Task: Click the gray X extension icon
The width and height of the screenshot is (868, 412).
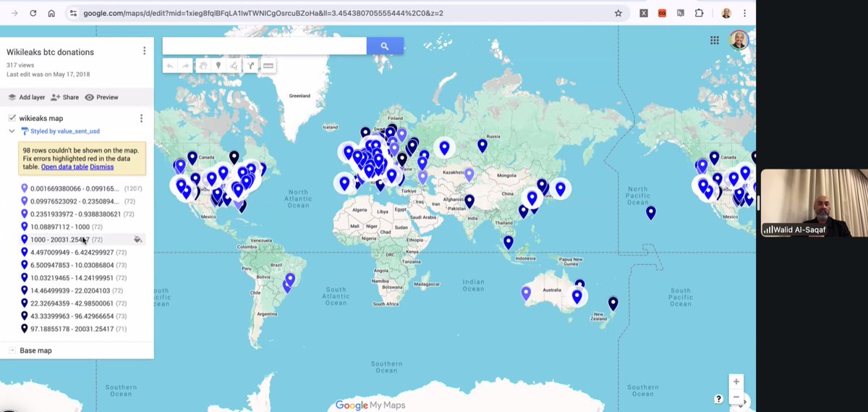Action: pos(644,13)
